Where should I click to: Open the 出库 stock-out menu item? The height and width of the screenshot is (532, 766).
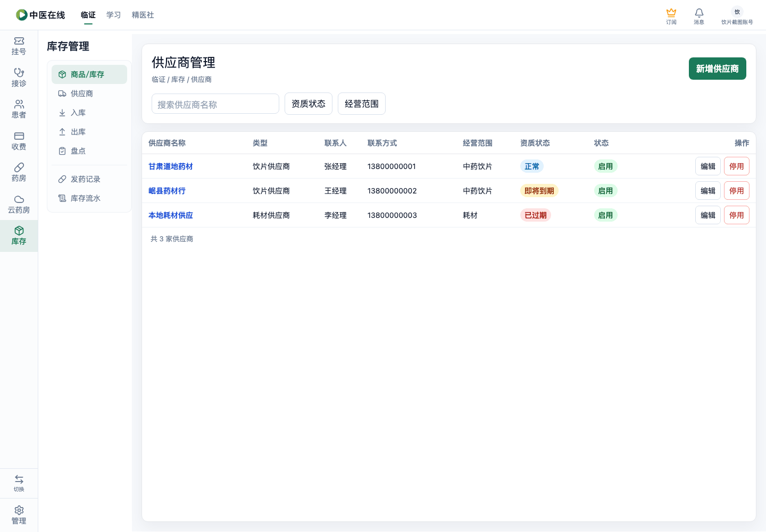click(x=89, y=132)
